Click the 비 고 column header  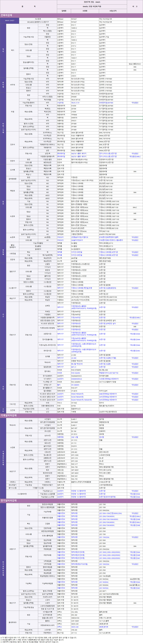click(x=135, y=6)
